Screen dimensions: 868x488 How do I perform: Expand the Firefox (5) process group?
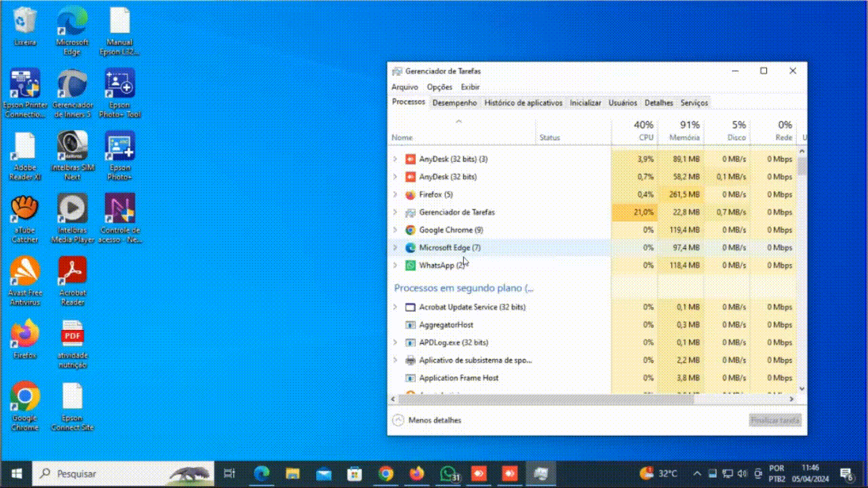[x=395, y=195]
